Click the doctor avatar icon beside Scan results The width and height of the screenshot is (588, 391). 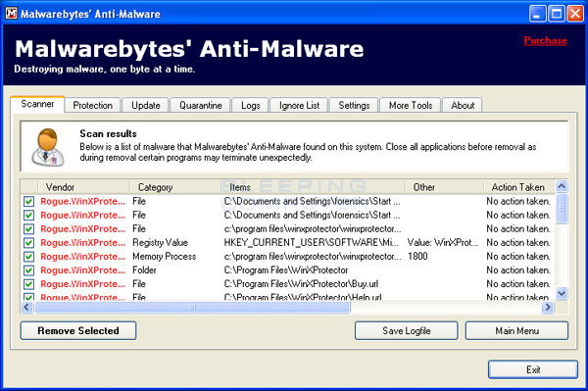tap(48, 147)
